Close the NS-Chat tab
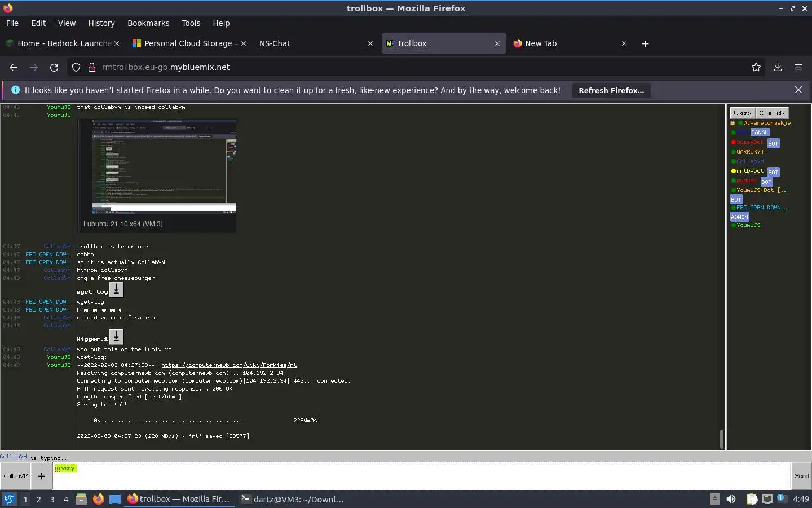This screenshot has width=812, height=508. [x=370, y=43]
